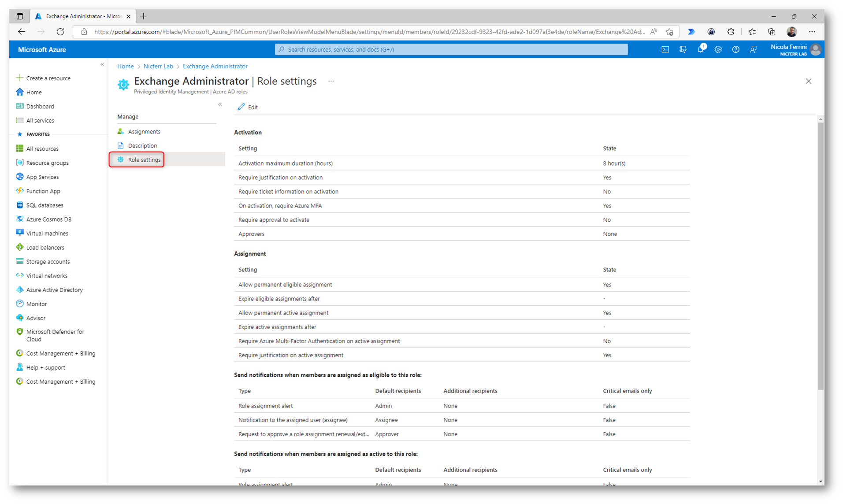Click the Microsoft Azure logo text
Image resolution: width=843 pixels, height=504 pixels.
pos(42,49)
